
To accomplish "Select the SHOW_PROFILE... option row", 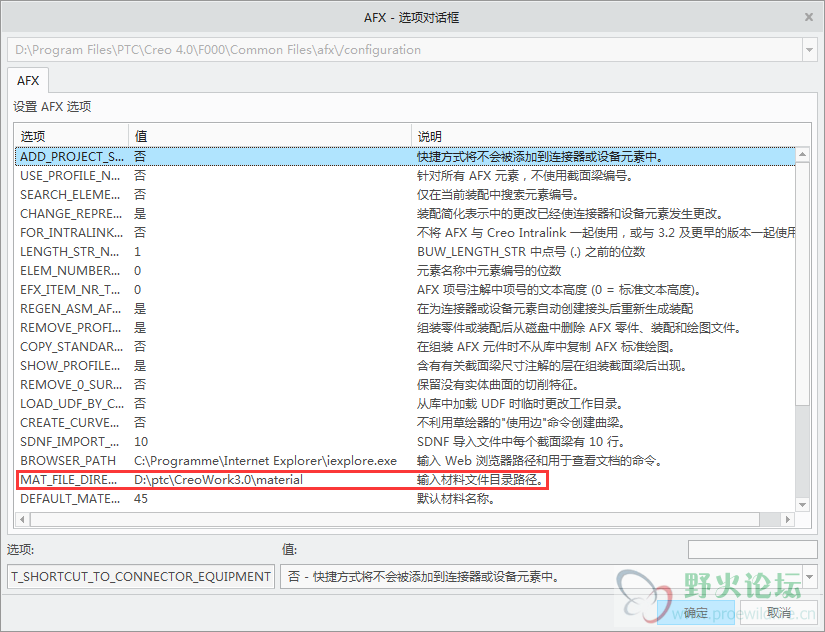I will click(405, 365).
